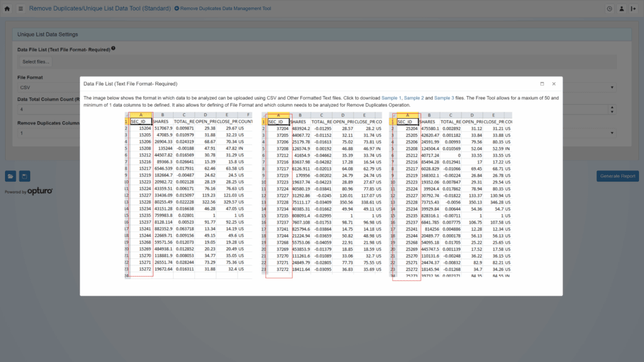Click the first sample spreadsheet image

pos(189,195)
